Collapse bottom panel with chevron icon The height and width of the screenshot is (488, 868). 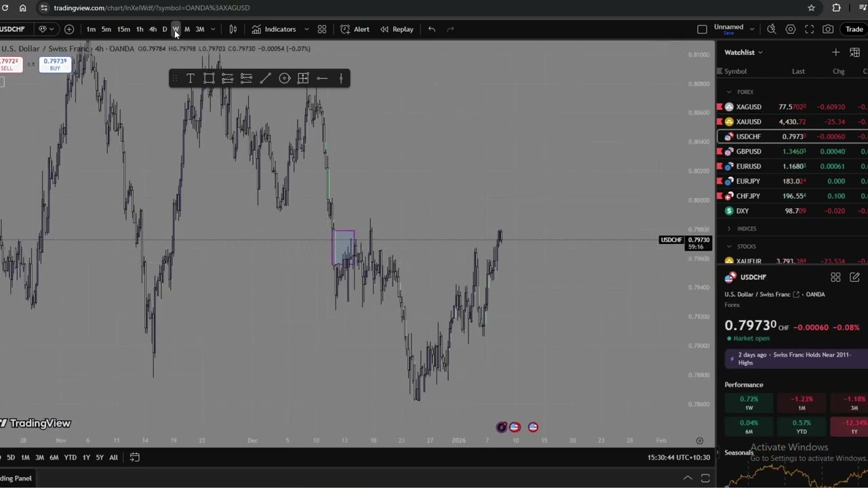(687, 479)
